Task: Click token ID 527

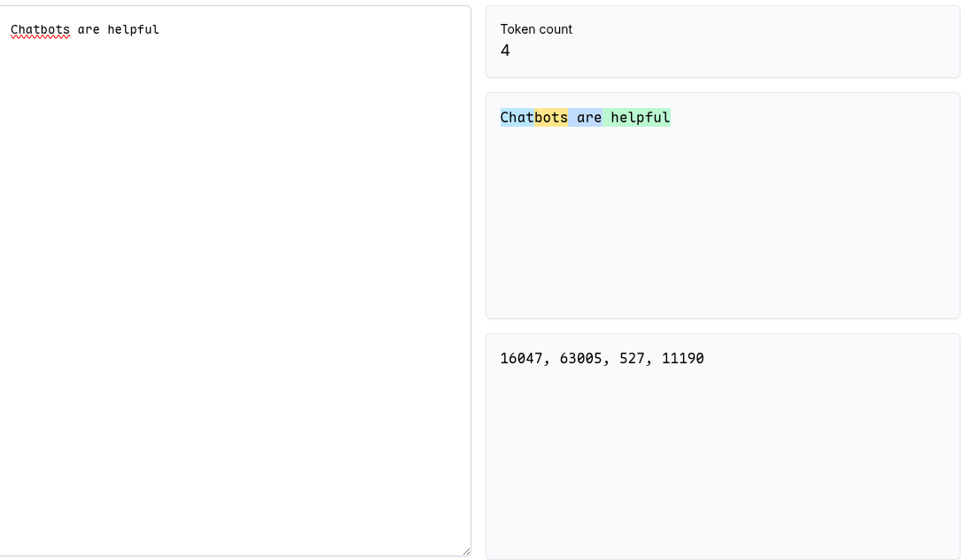Action: [632, 358]
